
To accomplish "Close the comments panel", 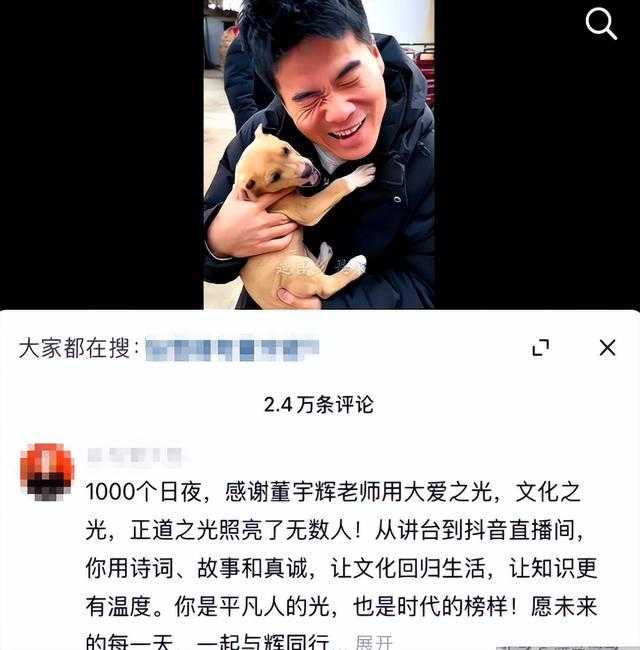I will (x=607, y=347).
